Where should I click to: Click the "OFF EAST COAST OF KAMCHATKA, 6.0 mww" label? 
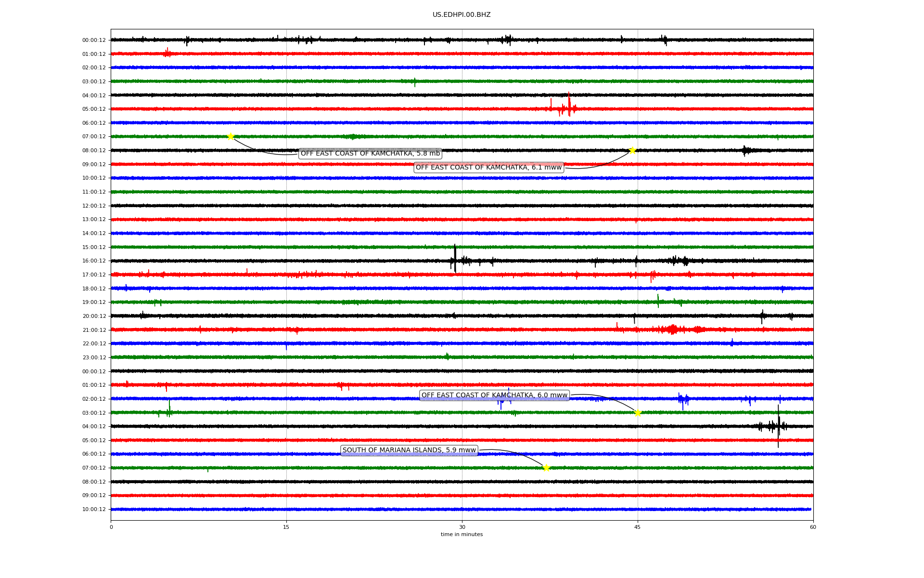(494, 395)
